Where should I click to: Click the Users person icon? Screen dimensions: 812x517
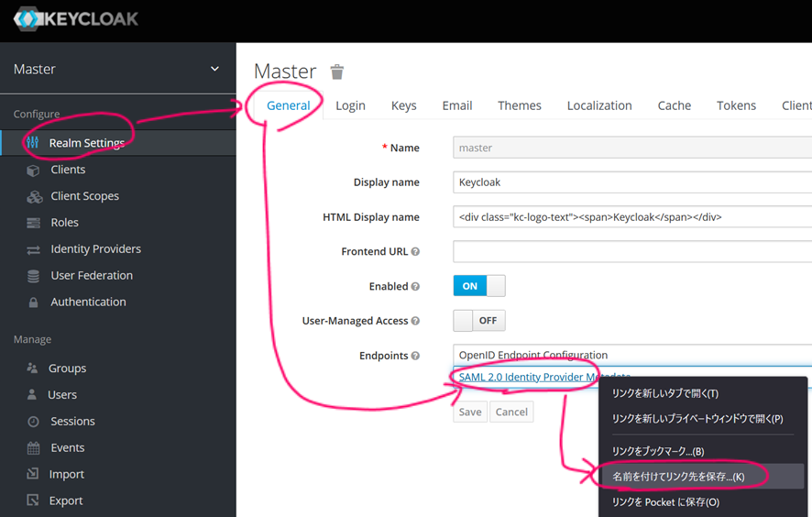pyautogui.click(x=31, y=394)
